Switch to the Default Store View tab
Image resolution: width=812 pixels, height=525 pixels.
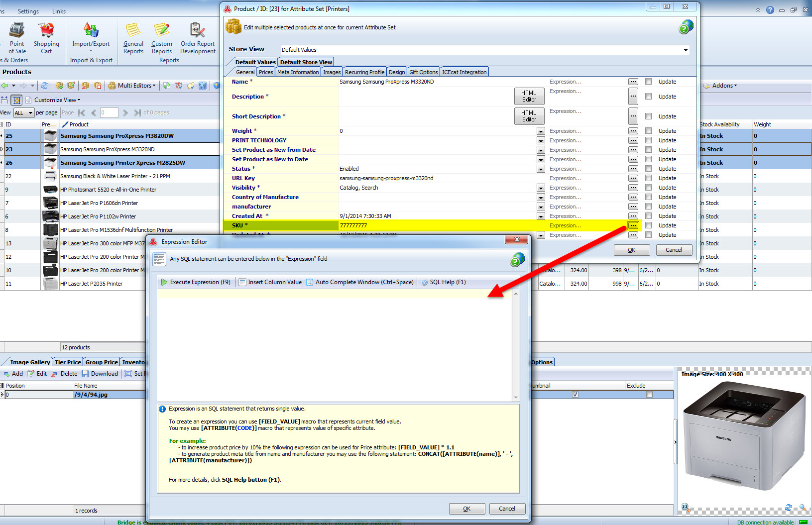(x=306, y=62)
